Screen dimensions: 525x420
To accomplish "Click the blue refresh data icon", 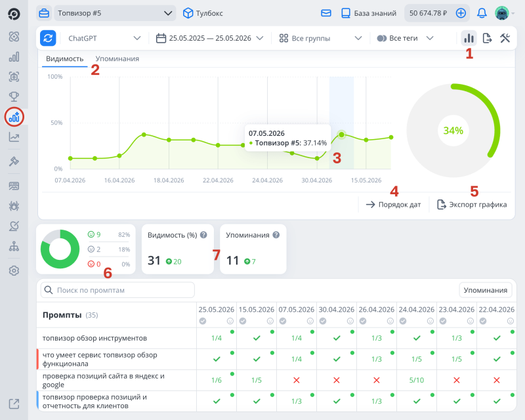I will pyautogui.click(x=48, y=38).
